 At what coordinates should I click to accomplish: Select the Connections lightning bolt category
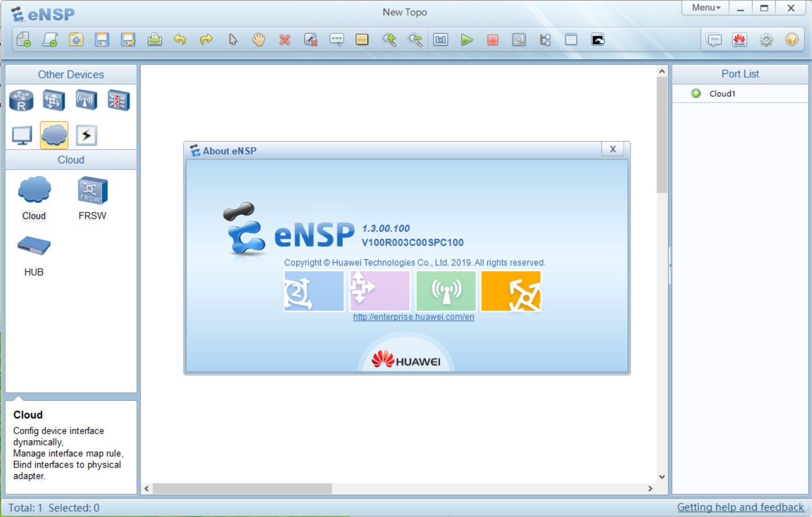(86, 135)
